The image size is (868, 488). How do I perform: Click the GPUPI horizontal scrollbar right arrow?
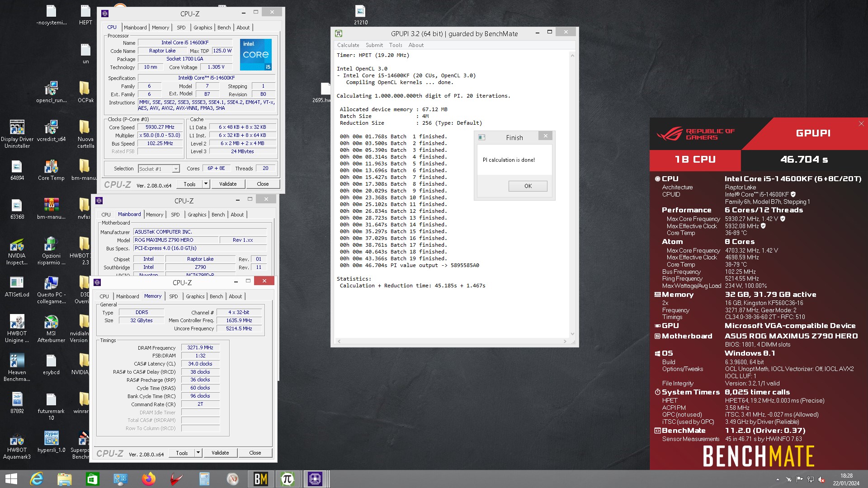(565, 341)
